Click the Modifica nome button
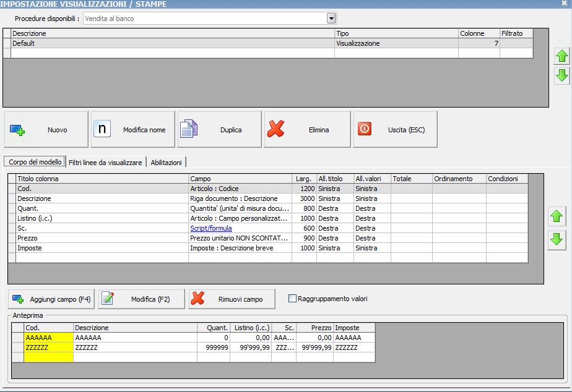 pyautogui.click(x=132, y=129)
